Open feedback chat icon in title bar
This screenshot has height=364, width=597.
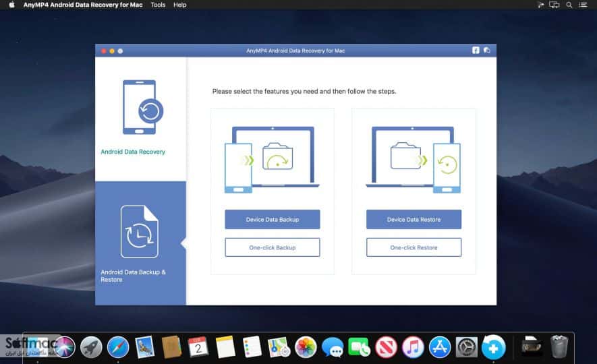pyautogui.click(x=487, y=50)
